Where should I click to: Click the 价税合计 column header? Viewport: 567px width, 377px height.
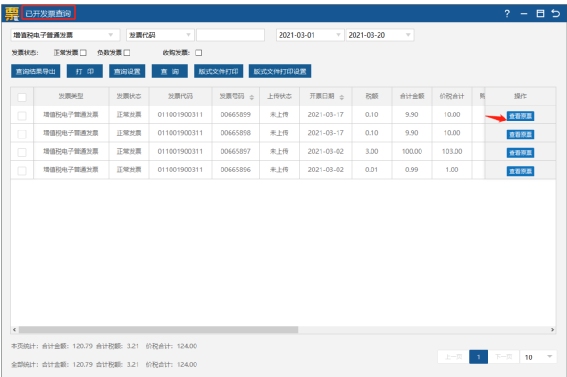[x=452, y=96]
